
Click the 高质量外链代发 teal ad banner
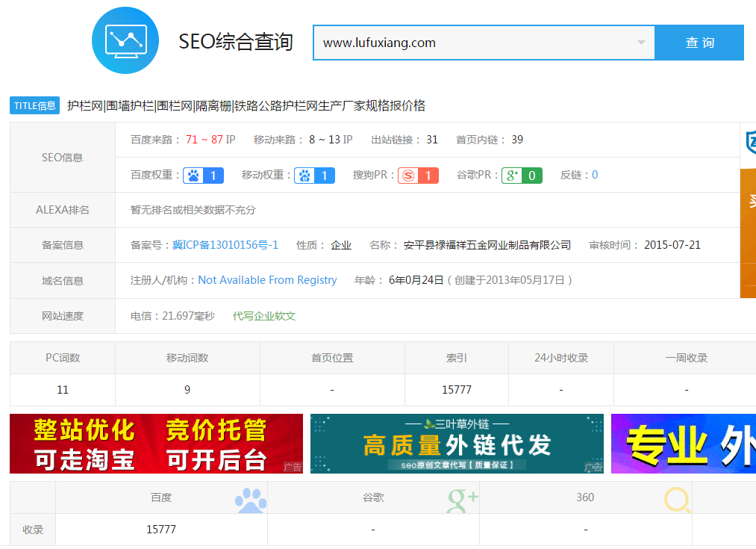click(x=457, y=444)
